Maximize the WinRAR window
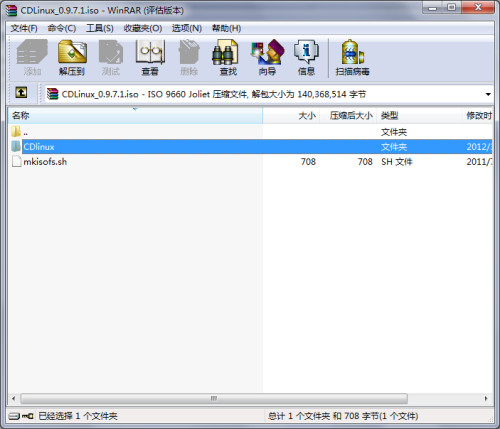Screen dimensions: 500x429 [x=452, y=7]
